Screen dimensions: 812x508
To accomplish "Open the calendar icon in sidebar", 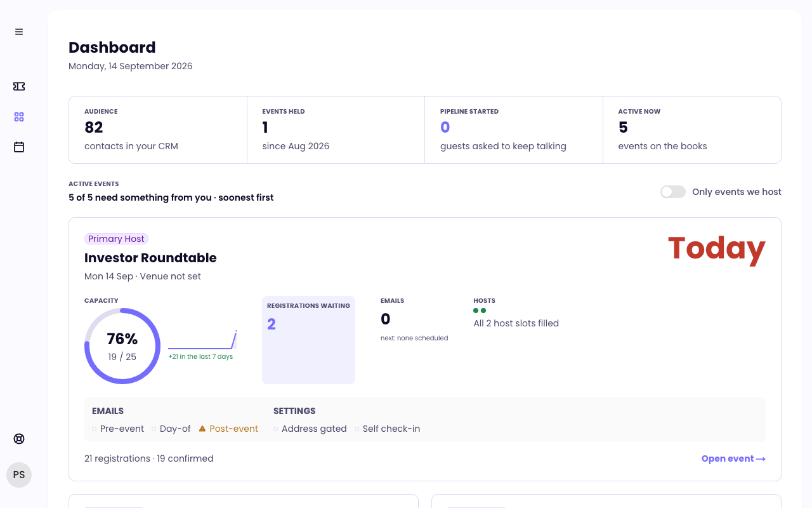I will click(x=19, y=147).
